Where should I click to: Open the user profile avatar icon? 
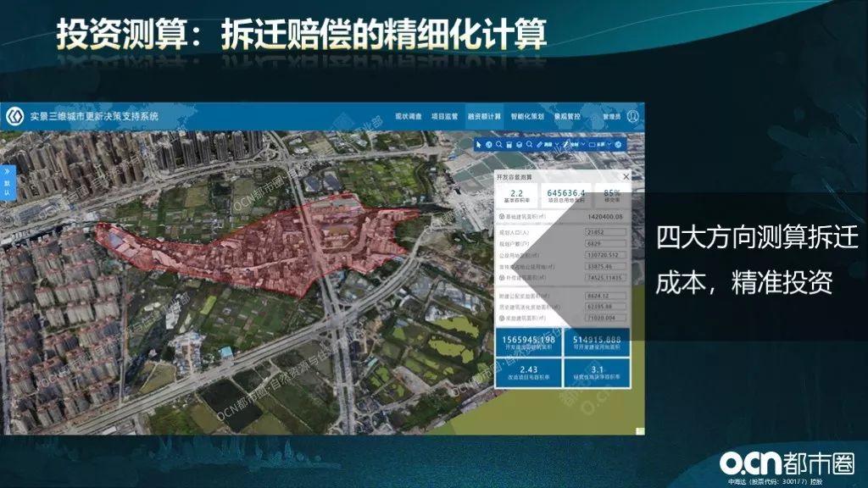pyautogui.click(x=632, y=116)
